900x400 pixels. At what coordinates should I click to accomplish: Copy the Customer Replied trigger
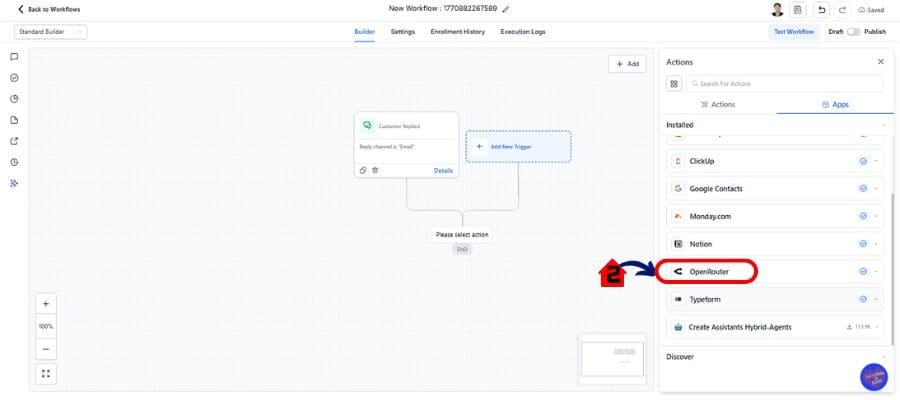point(363,170)
